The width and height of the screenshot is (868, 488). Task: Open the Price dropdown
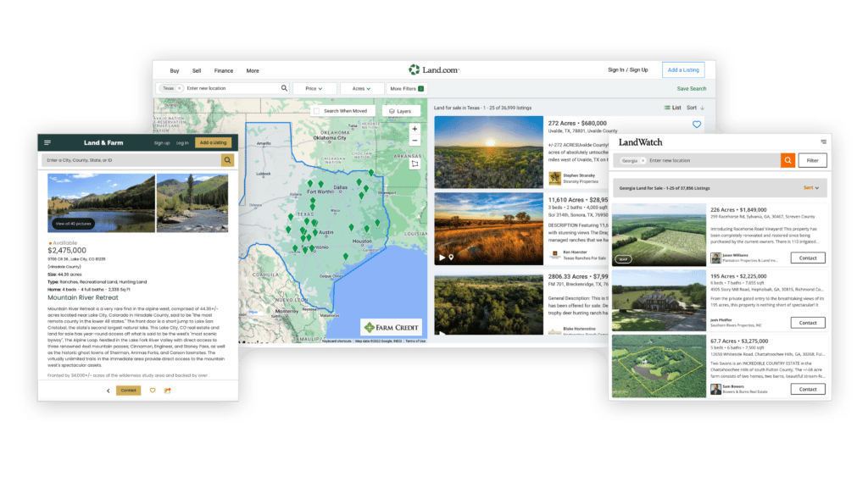click(x=314, y=87)
